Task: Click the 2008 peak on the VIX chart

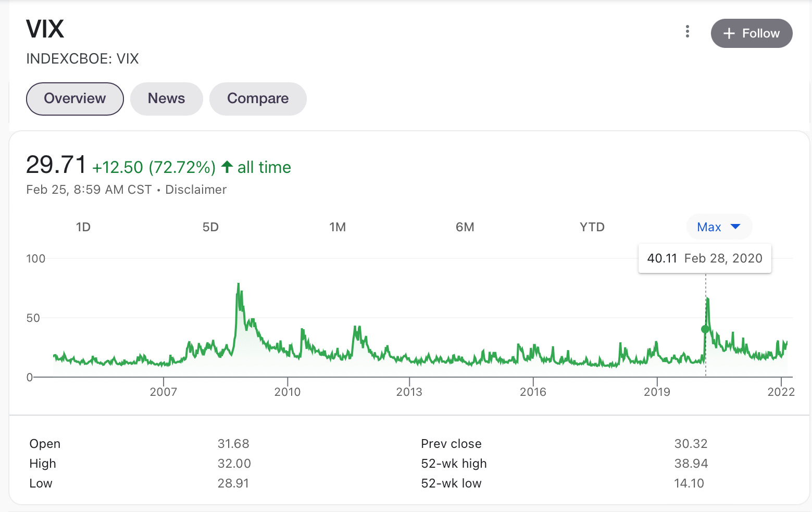Action: [x=239, y=284]
